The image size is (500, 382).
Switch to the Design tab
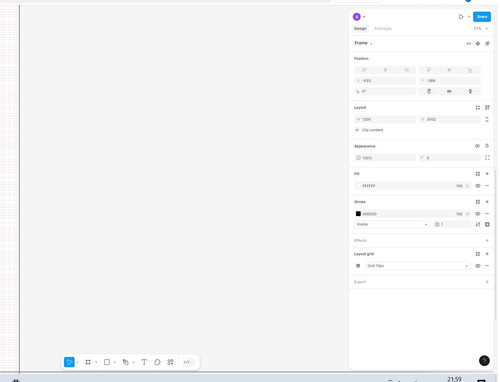(x=360, y=29)
